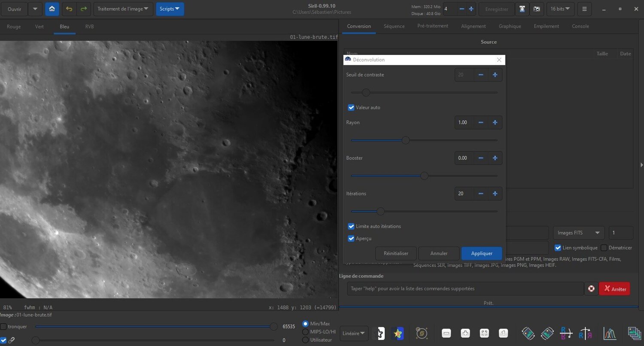Click the command line input field
Viewport: 644px width, 346px height.
(x=465, y=289)
